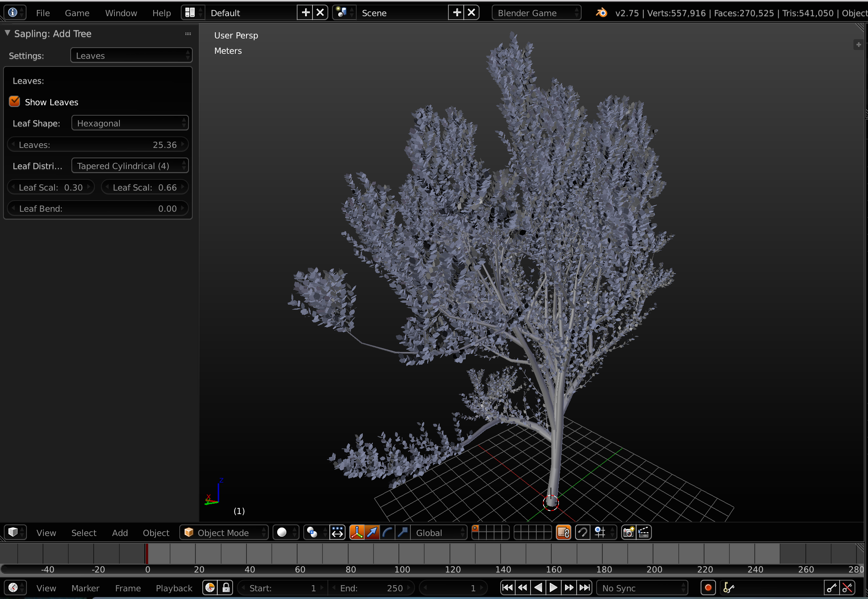Image resolution: width=868 pixels, height=599 pixels.
Task: Toggle the auto keyframe record button
Action: click(708, 587)
